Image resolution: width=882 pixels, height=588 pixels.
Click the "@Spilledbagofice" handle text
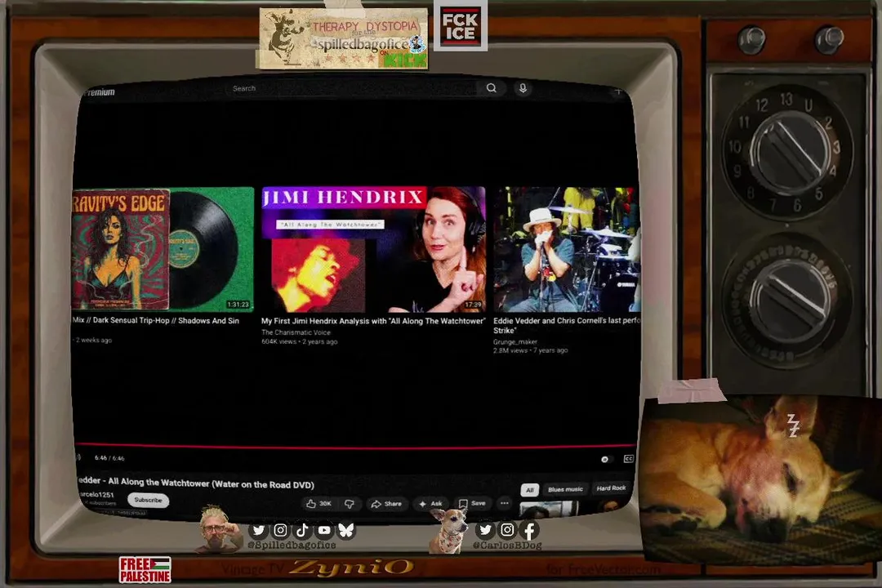click(292, 546)
